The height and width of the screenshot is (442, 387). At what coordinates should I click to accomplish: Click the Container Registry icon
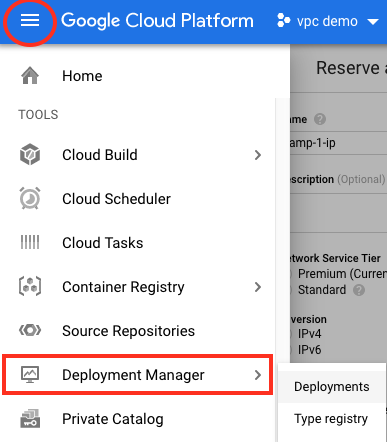[30, 286]
